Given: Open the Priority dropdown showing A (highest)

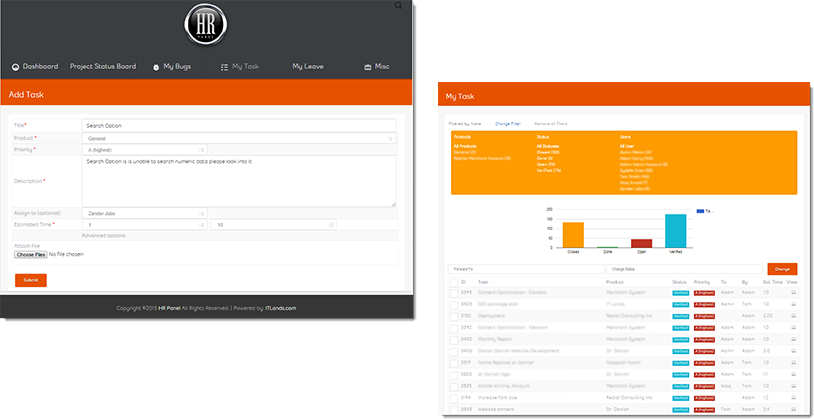Looking at the screenshot, I should point(144,150).
